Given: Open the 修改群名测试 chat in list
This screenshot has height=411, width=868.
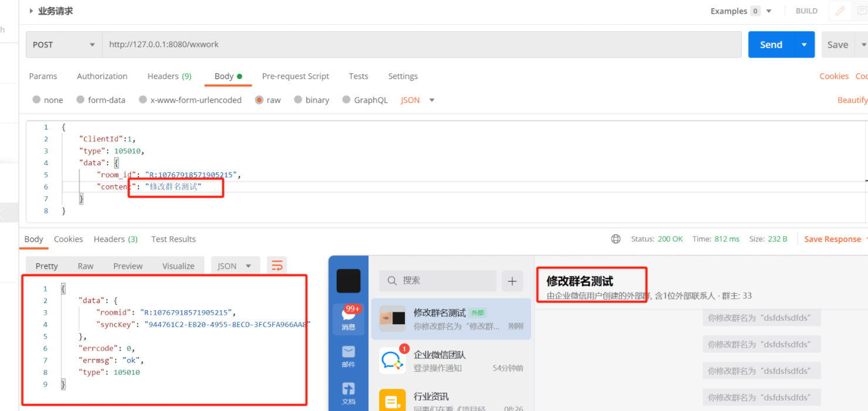Looking at the screenshot, I should coord(451,319).
